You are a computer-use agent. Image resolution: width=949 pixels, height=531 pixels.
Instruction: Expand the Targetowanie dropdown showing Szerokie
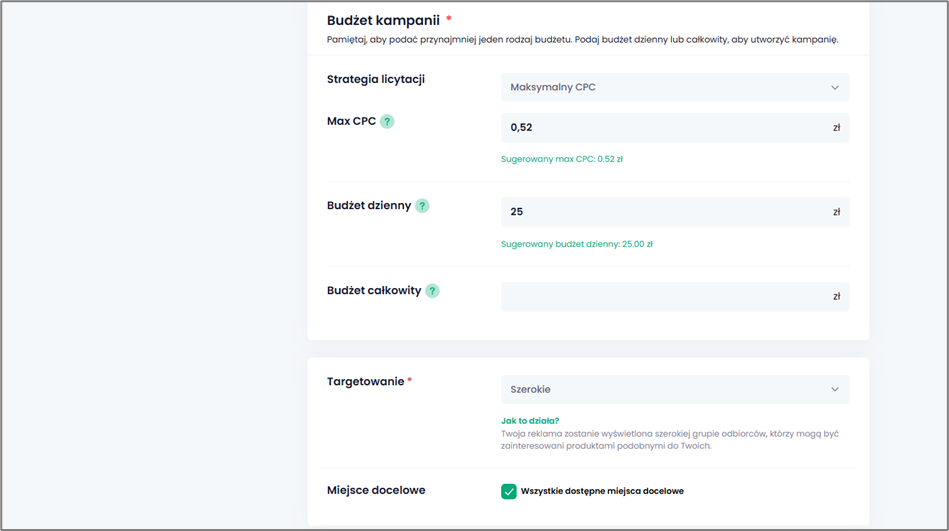(674, 390)
